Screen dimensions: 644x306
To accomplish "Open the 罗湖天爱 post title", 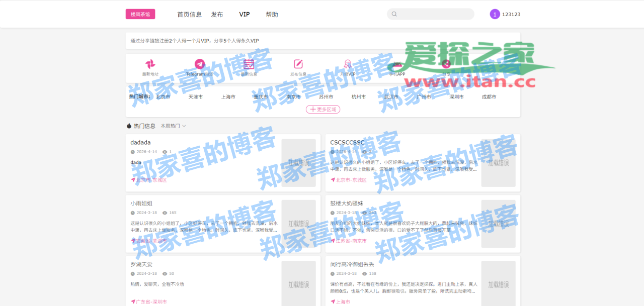I will click(x=141, y=264).
